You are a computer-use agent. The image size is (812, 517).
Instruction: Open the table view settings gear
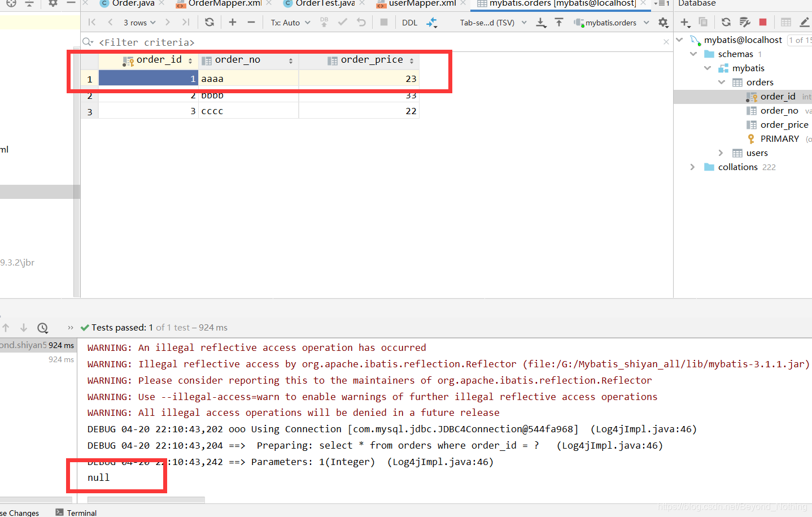[x=663, y=23]
